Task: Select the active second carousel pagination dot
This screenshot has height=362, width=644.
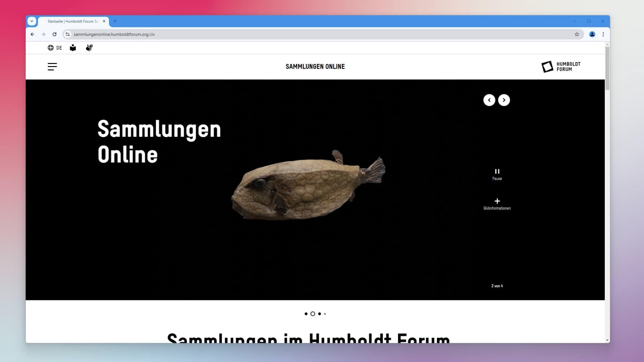Action: coord(313,314)
